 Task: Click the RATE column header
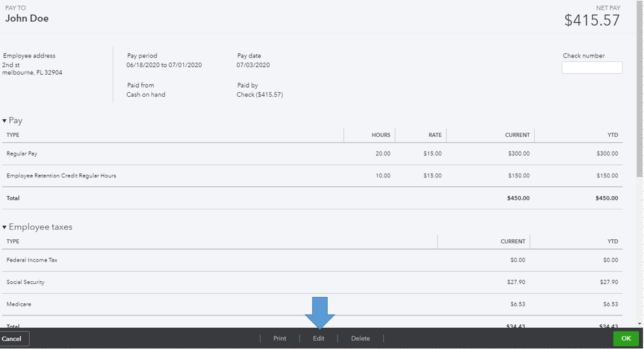pos(435,135)
